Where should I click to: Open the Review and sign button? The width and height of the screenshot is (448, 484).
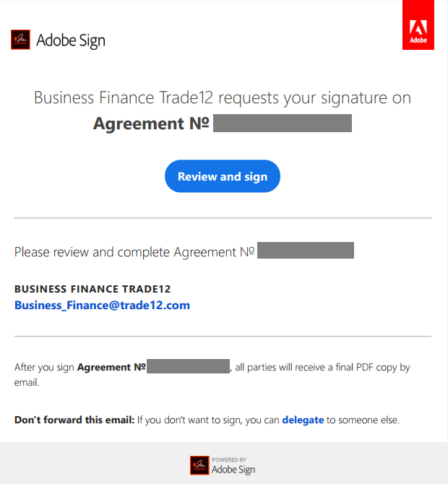coord(223,176)
